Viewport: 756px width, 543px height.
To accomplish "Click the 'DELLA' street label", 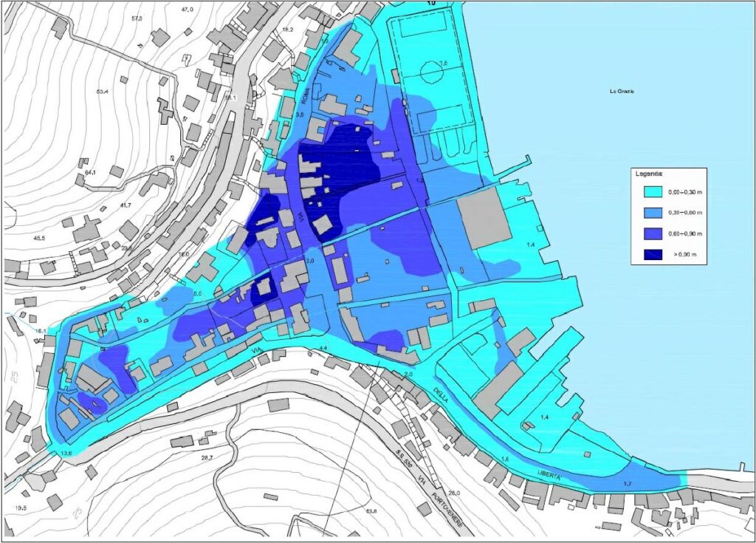I will [x=440, y=394].
